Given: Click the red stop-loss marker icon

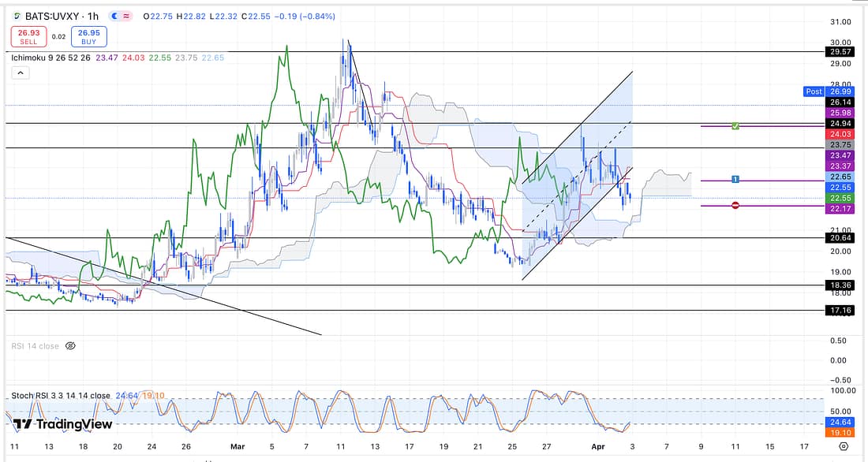Looking at the screenshot, I should click(735, 206).
